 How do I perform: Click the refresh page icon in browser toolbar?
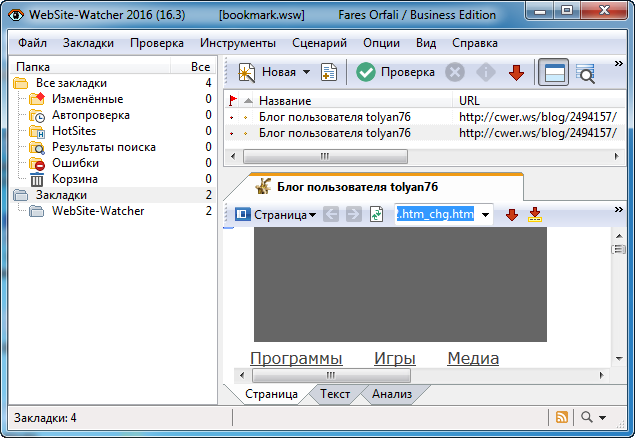point(377,215)
